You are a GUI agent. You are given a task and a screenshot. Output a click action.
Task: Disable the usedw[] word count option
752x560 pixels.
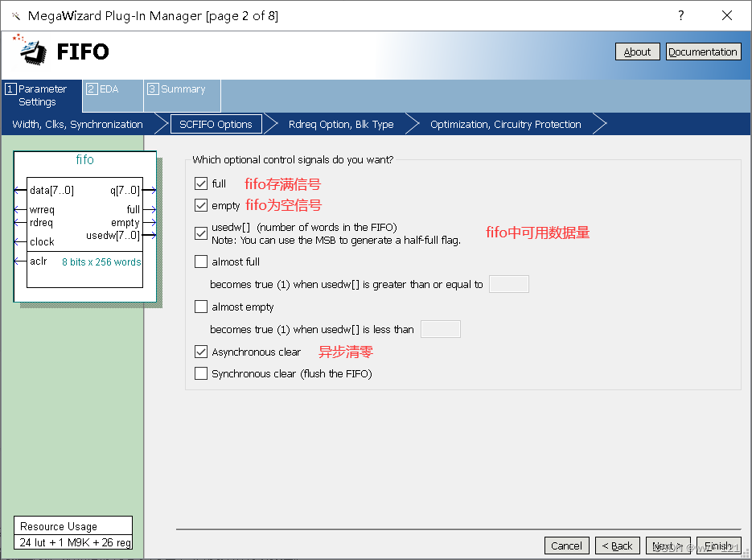(200, 233)
